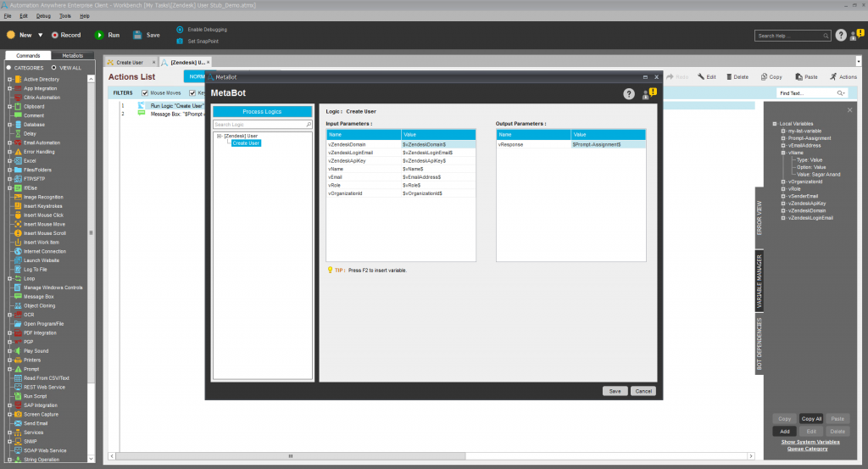Click Add in the Variable Manager

tap(785, 432)
